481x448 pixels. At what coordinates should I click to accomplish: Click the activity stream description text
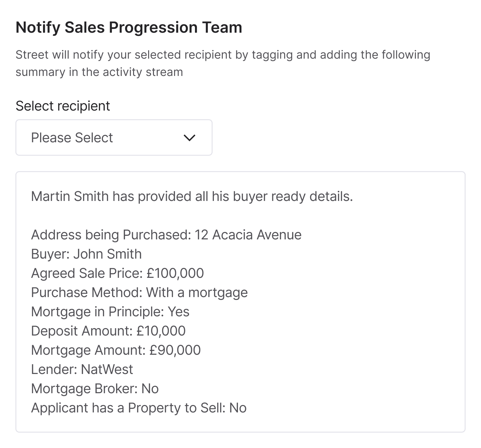(x=224, y=63)
